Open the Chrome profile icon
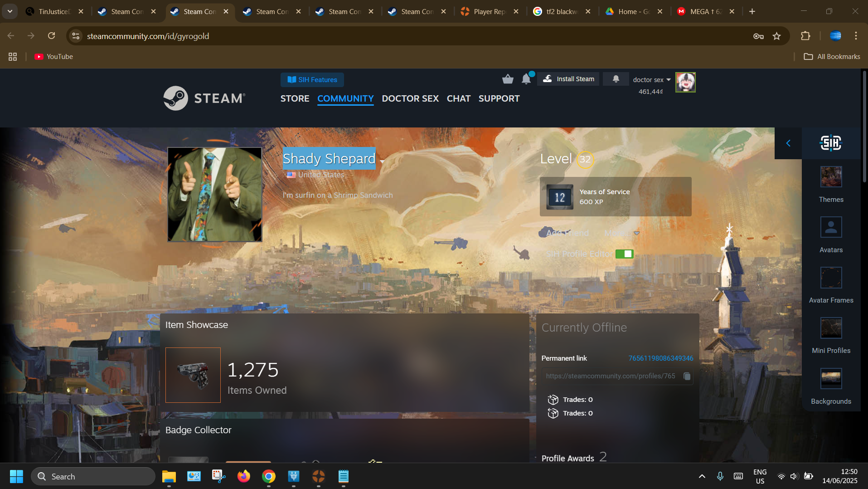The image size is (868, 489). coord(835,36)
